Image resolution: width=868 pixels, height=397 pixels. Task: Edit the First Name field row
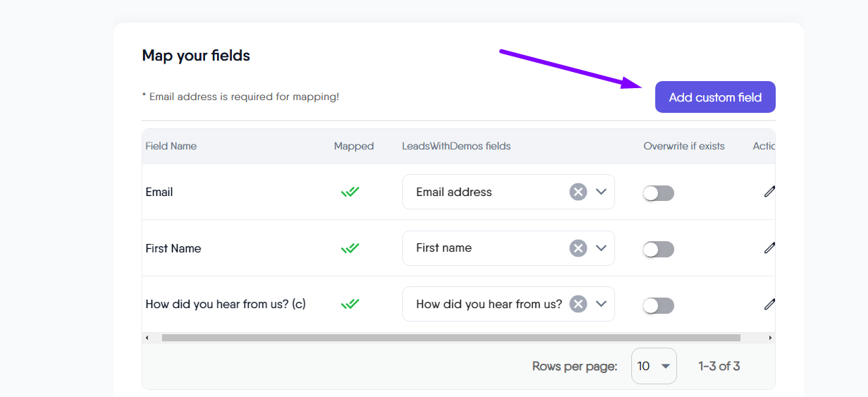[769, 248]
